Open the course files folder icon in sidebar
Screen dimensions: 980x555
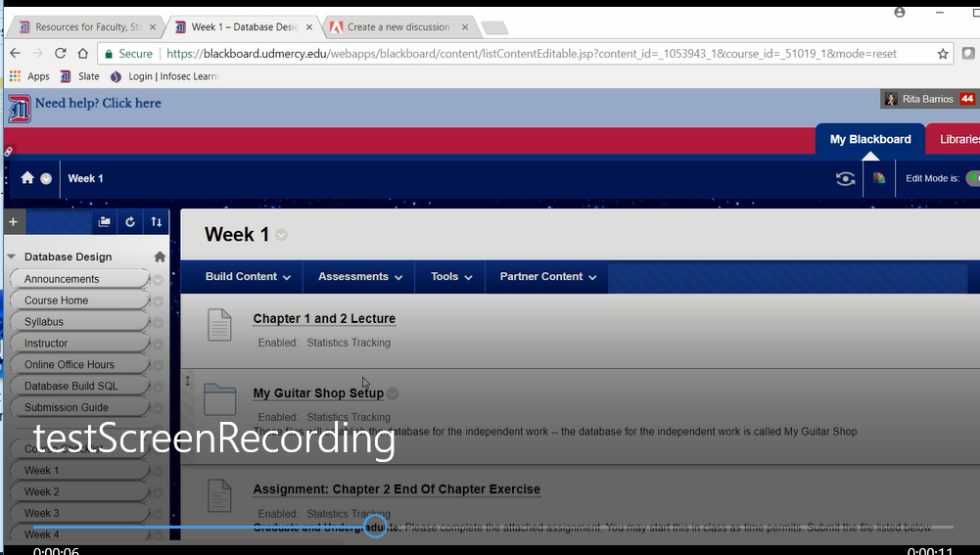click(105, 222)
